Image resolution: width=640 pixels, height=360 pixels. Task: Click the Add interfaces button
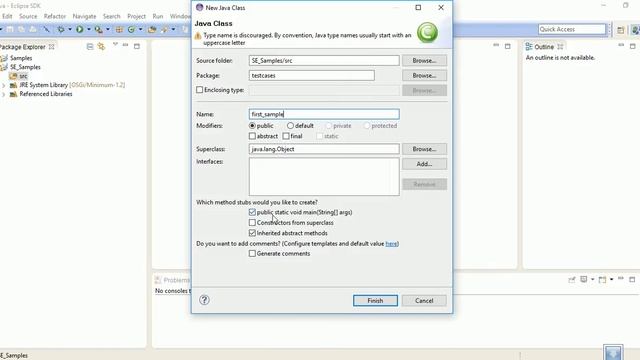(x=424, y=164)
